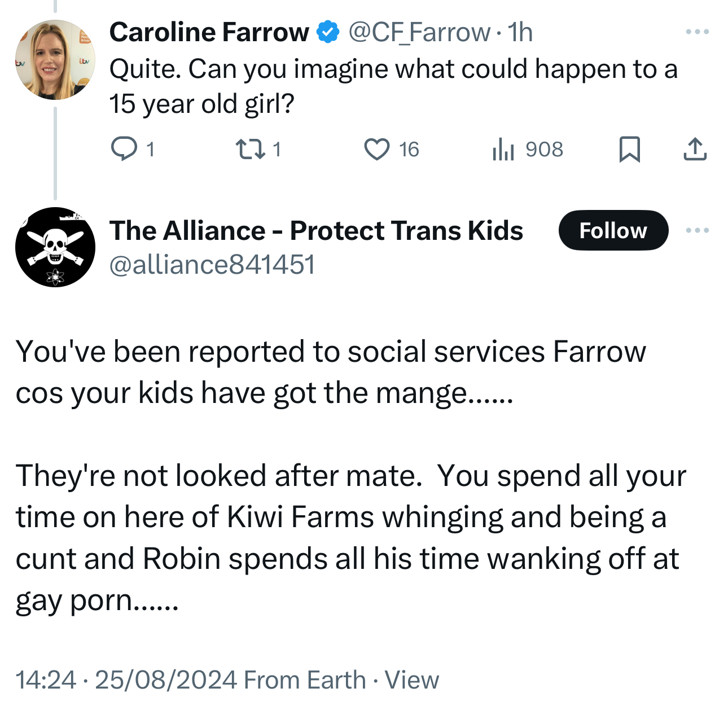
Task: Click the 1h timestamp on Farrow's tweet
Action: [520, 32]
